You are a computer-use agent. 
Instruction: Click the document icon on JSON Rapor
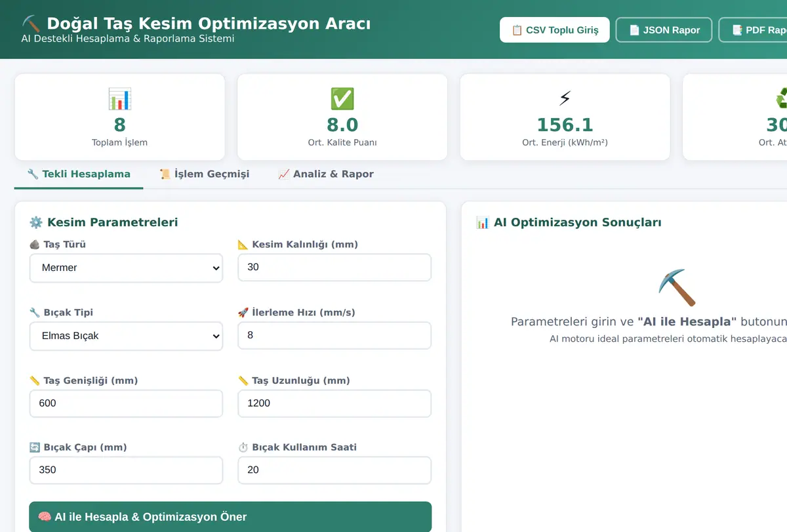tap(634, 30)
